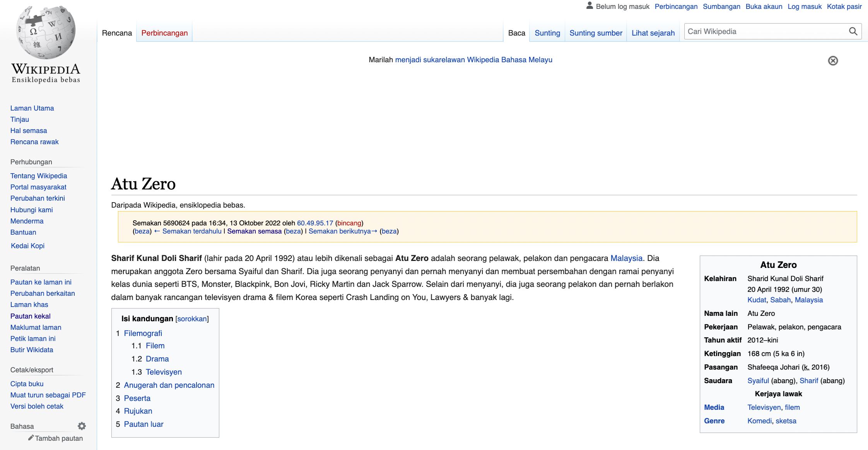Open the Lihat sejarah tab
The width and height of the screenshot is (868, 450).
pos(653,33)
